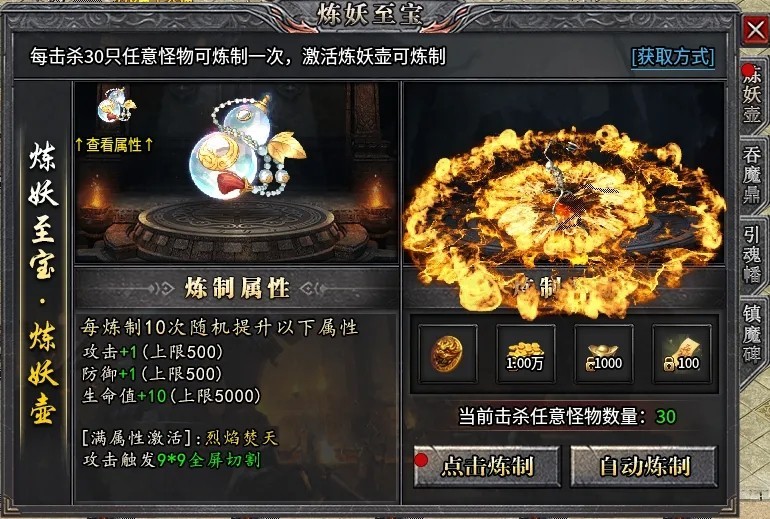Click the small gourd icon above 查看属性
The image size is (770, 519).
116,105
